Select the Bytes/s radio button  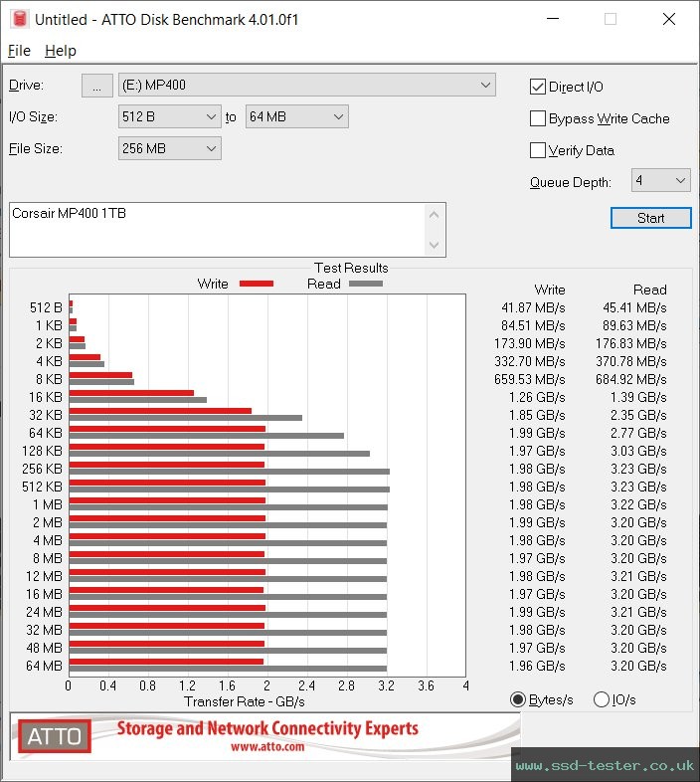pos(518,699)
